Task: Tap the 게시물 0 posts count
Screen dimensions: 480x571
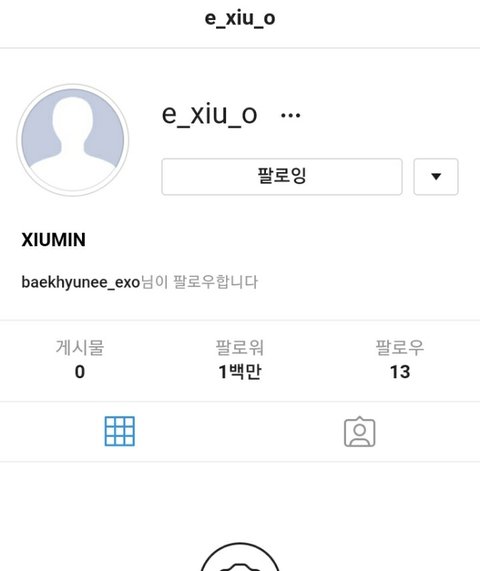Action: click(x=80, y=360)
